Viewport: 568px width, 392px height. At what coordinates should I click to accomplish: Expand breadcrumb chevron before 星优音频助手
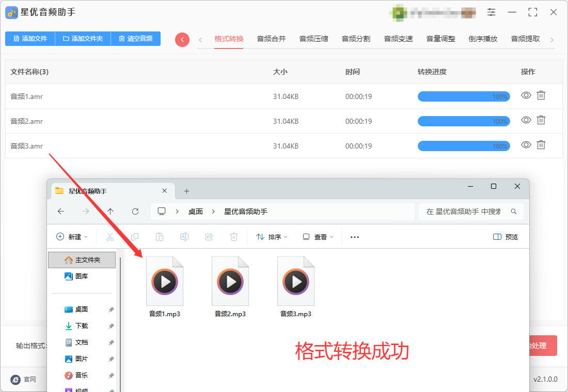point(213,211)
